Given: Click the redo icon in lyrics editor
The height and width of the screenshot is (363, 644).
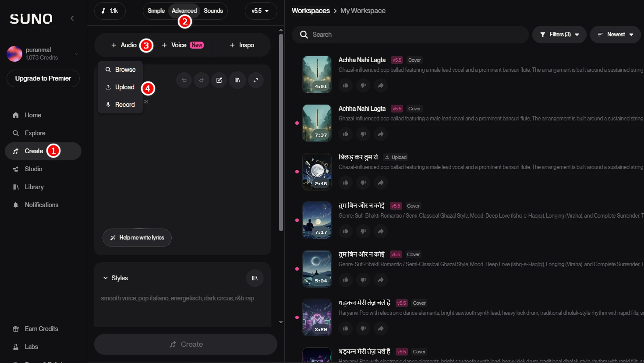Looking at the screenshot, I should [202, 80].
